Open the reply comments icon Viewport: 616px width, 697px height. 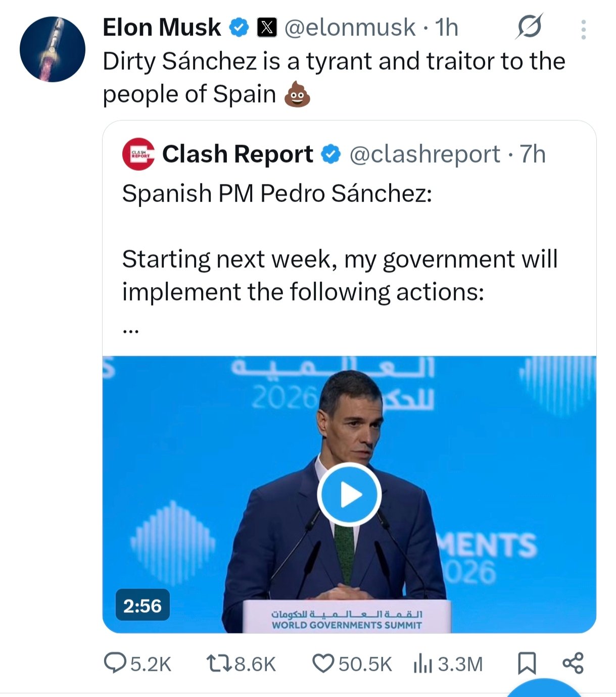pos(114,663)
